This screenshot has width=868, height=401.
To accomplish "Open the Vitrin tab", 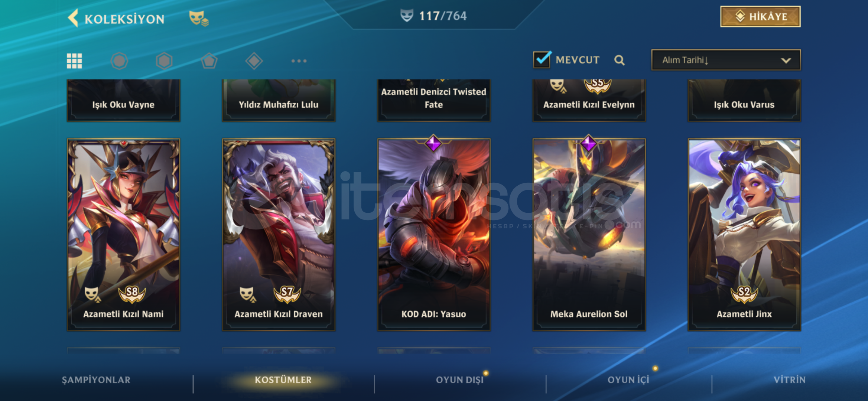I will (x=790, y=380).
